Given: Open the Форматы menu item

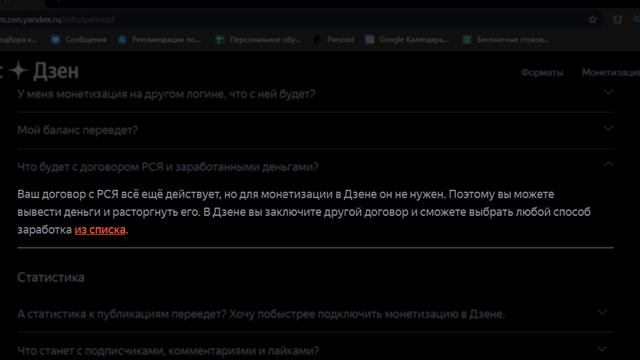Looking at the screenshot, I should click(x=542, y=73).
